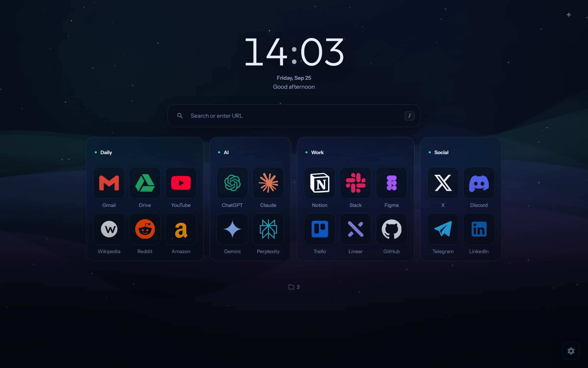The height and width of the screenshot is (368, 588).
Task: Select the Social group heading
Action: (441, 152)
